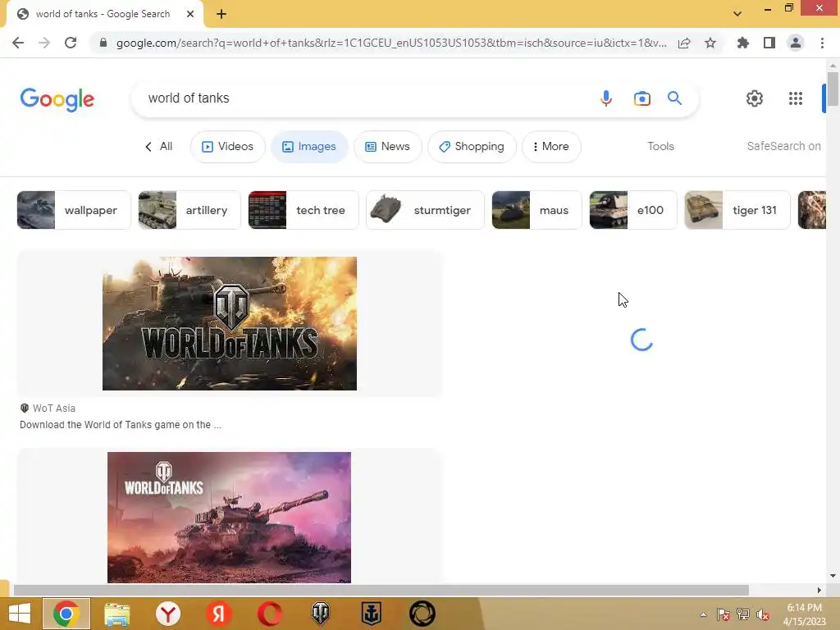Image resolution: width=840 pixels, height=630 pixels.
Task: Launch World of Warships anchor icon
Action: point(372,614)
